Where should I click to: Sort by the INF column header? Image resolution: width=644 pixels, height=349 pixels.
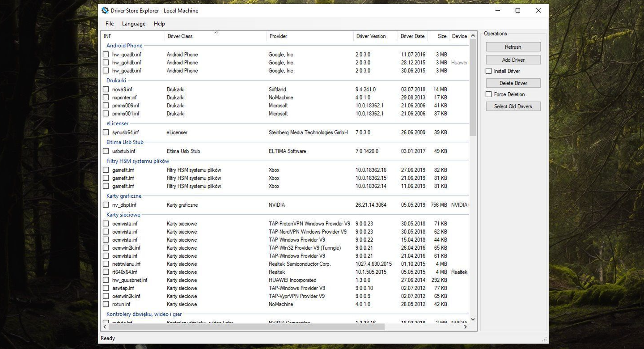(x=133, y=36)
